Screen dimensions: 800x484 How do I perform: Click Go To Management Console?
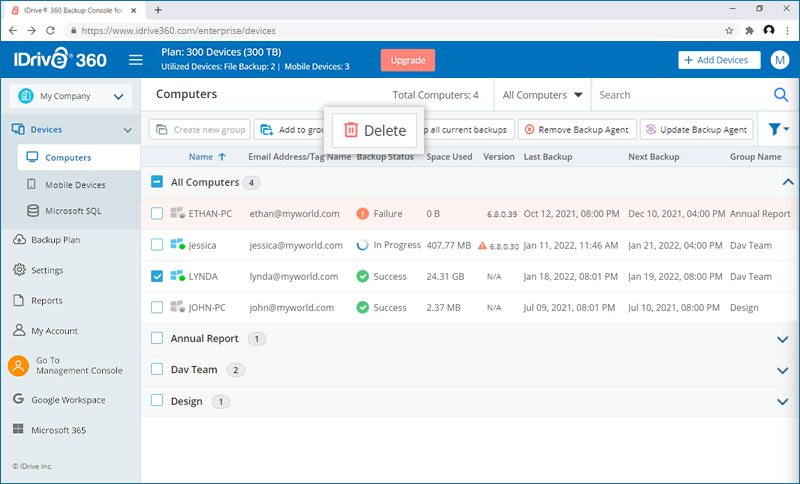[79, 365]
